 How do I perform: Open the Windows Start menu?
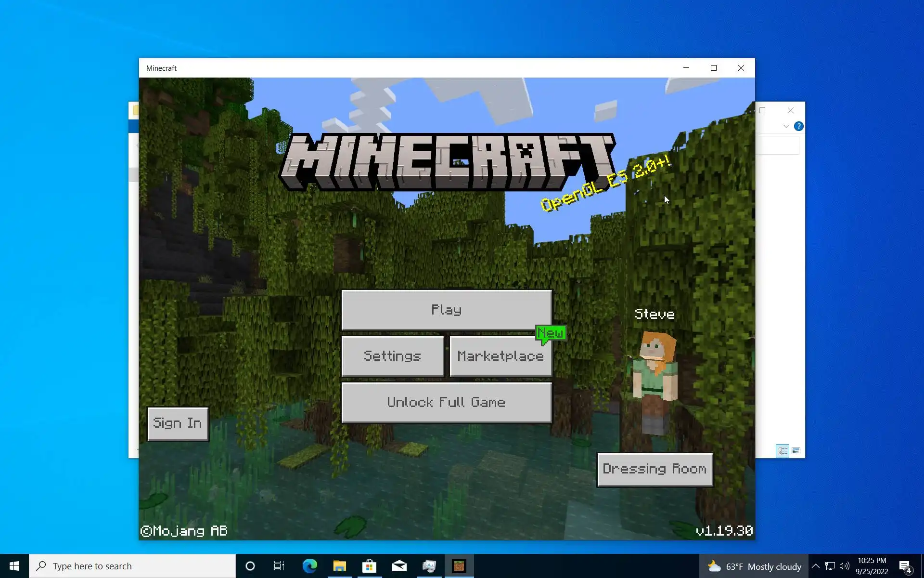pos(14,566)
